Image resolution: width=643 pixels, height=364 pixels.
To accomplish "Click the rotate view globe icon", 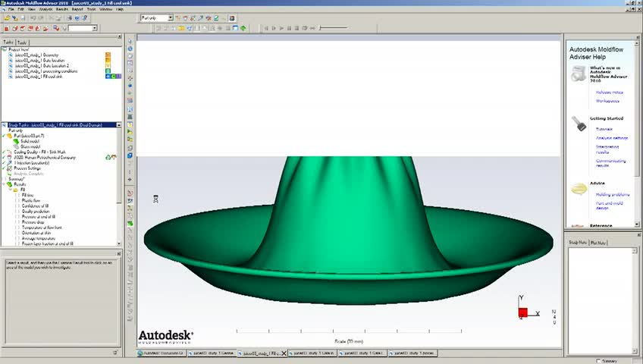I will pyautogui.click(x=130, y=49).
